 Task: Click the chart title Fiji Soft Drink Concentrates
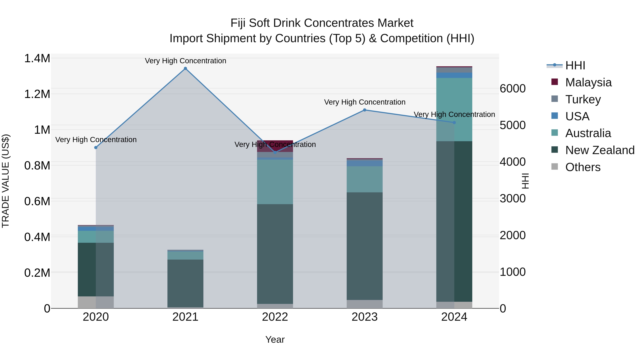click(322, 23)
